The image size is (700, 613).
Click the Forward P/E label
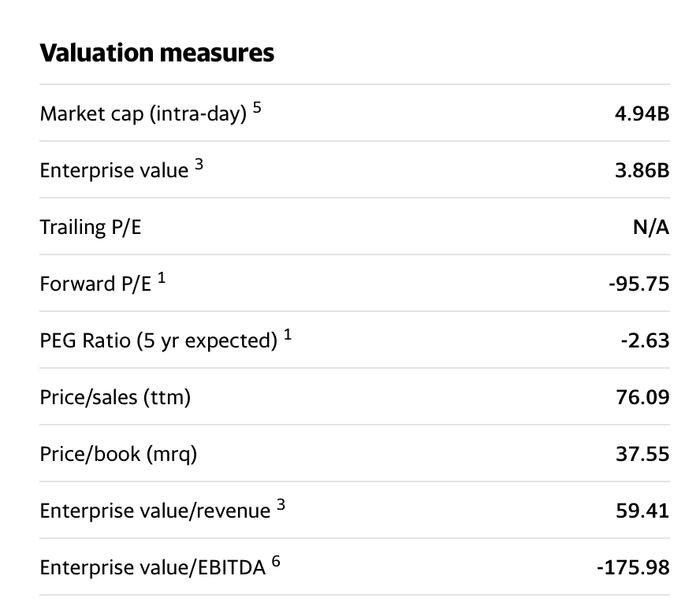point(95,284)
